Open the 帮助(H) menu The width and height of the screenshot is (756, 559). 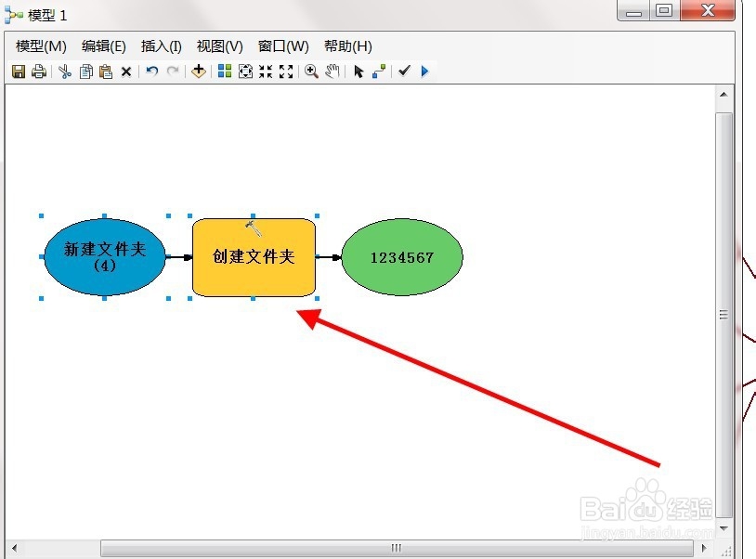[x=348, y=46]
